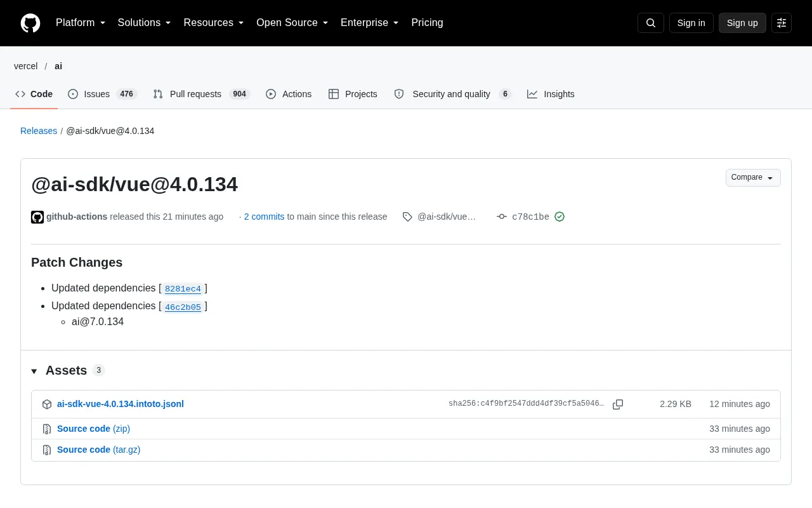
Task: Open the Issues tab
Action: click(x=102, y=94)
